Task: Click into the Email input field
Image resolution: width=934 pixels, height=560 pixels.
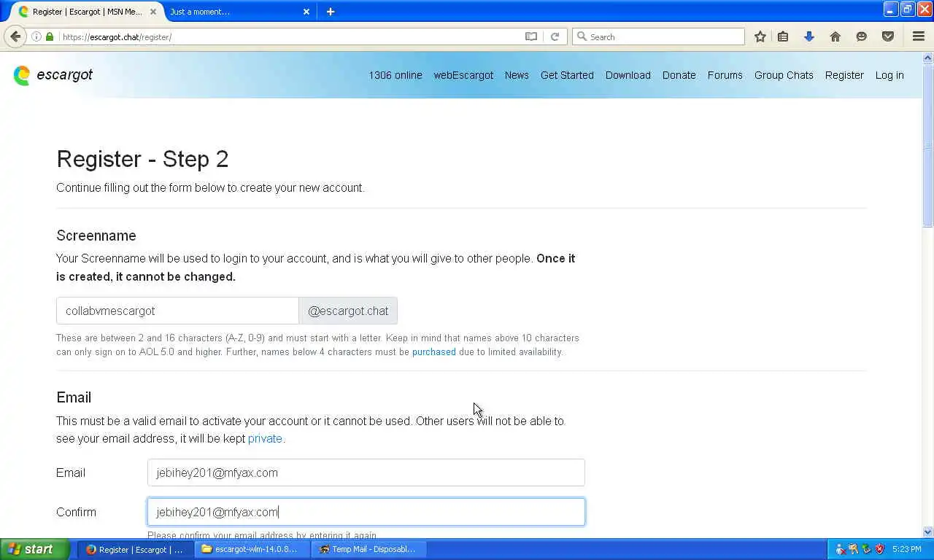Action: (x=366, y=472)
